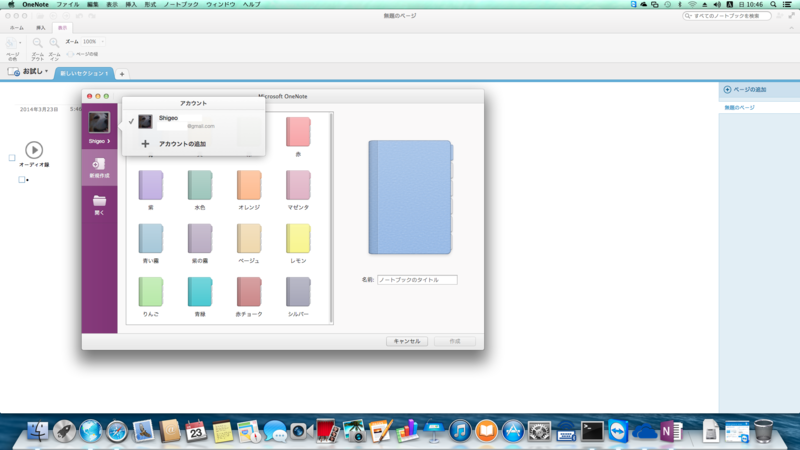Image resolution: width=800 pixels, height=450 pixels.
Task: Choose the オレンジ notebook color
Action: point(249,190)
